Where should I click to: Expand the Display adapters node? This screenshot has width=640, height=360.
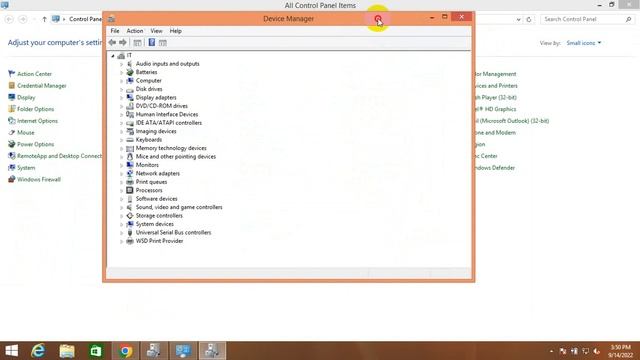click(x=121, y=98)
